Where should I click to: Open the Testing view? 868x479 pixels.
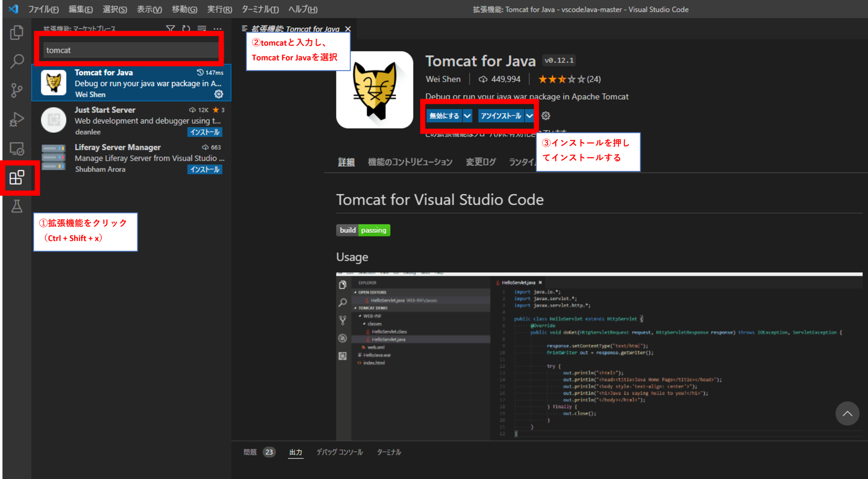click(x=17, y=207)
